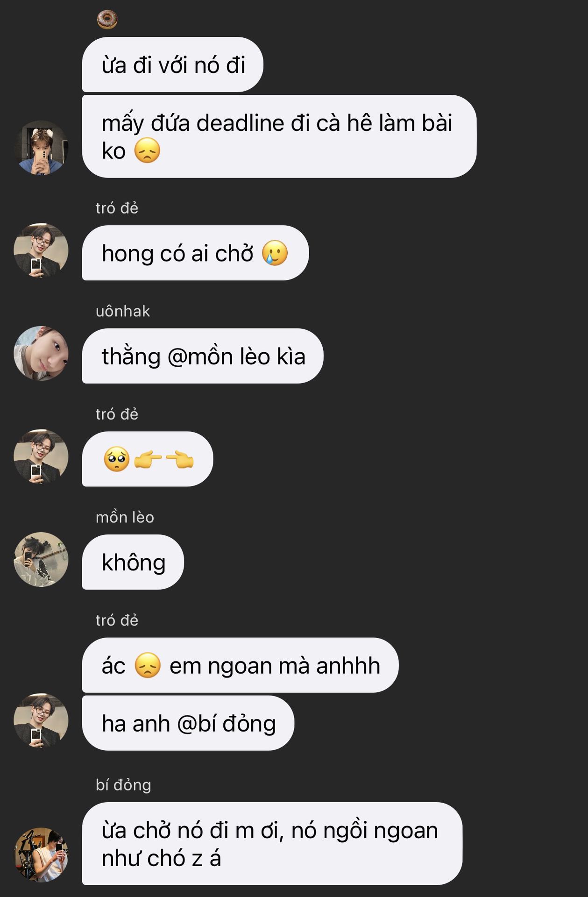Open uônhak's profile picture
This screenshot has height=897, width=588.
pyautogui.click(x=41, y=353)
